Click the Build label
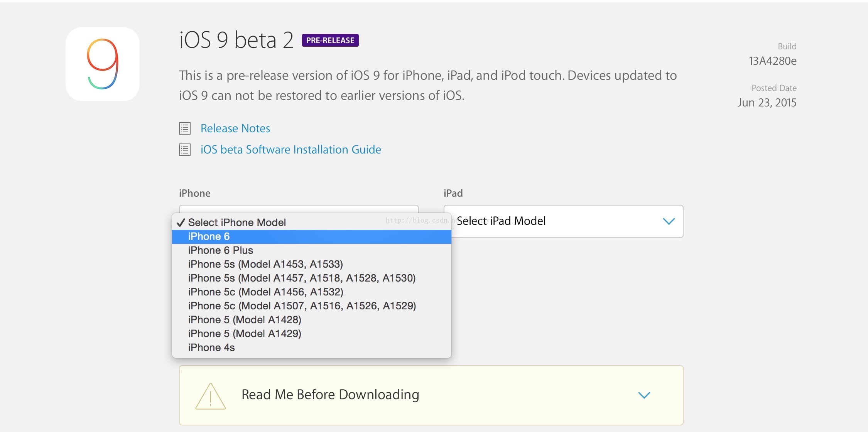This screenshot has width=868, height=432. 787,46
